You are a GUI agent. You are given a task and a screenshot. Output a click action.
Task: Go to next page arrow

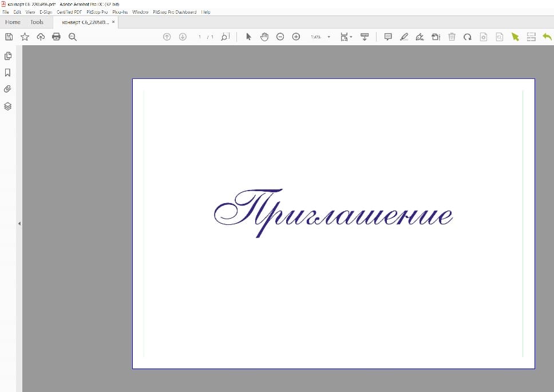[183, 37]
